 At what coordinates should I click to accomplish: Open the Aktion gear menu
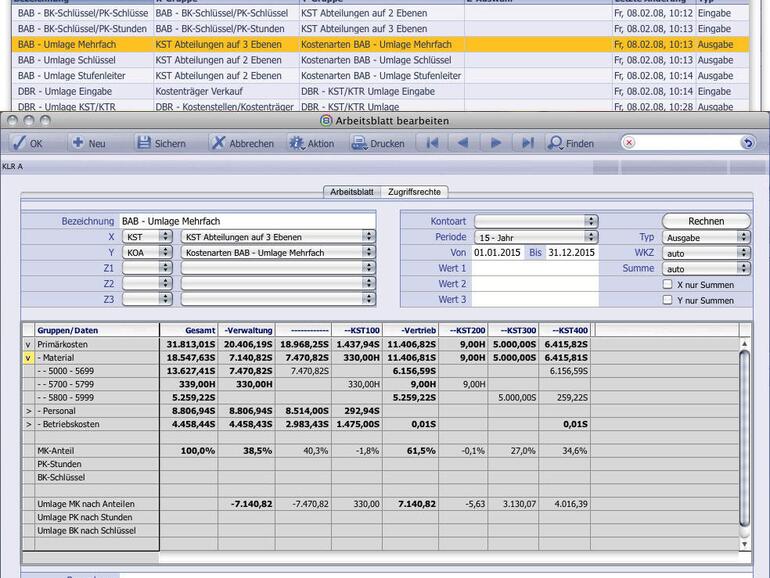coord(297,143)
